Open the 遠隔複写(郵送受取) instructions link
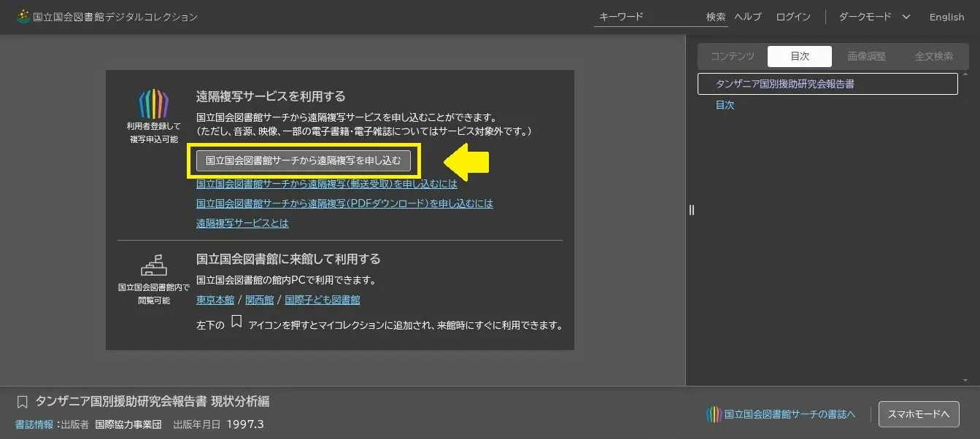 coord(327,184)
